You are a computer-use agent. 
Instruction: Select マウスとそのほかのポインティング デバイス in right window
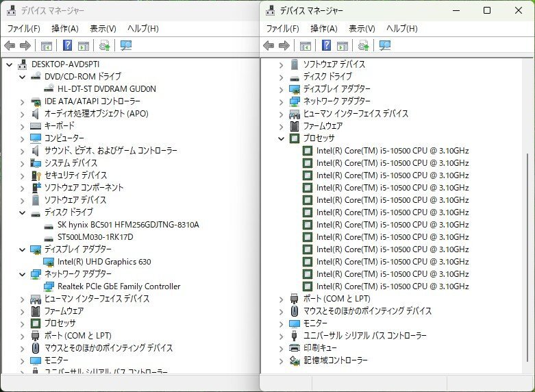367,310
